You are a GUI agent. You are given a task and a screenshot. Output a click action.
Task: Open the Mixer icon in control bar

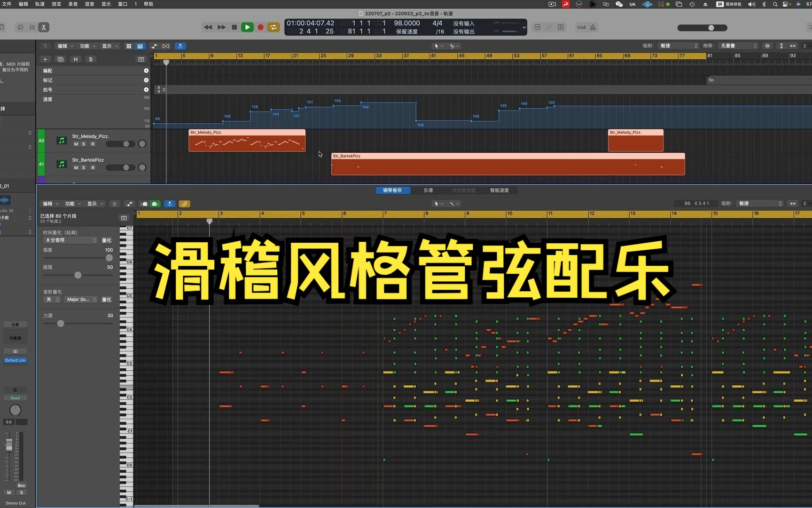click(x=32, y=27)
